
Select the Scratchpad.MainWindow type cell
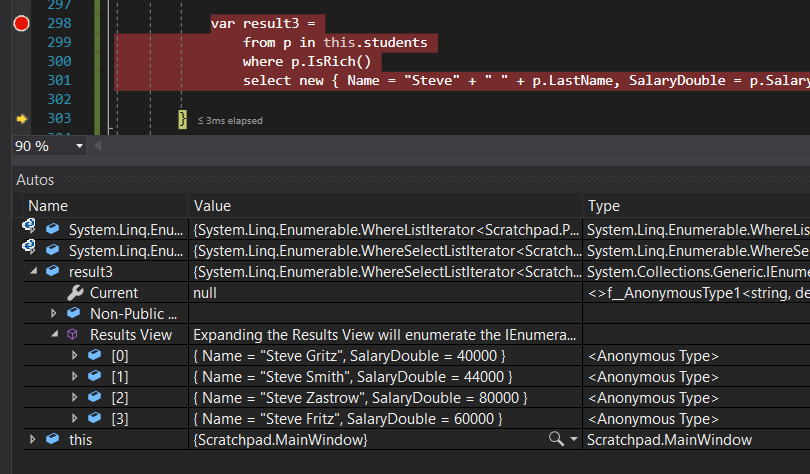pyautogui.click(x=669, y=440)
